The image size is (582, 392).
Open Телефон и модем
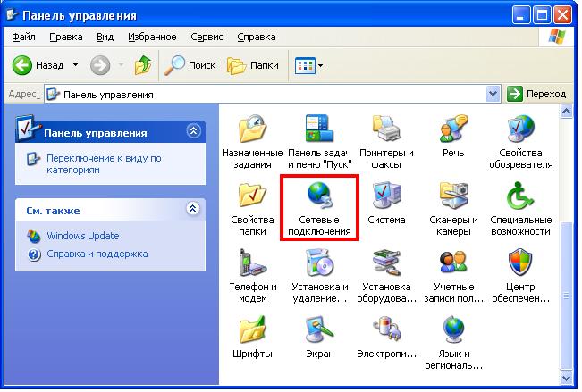pos(252,276)
